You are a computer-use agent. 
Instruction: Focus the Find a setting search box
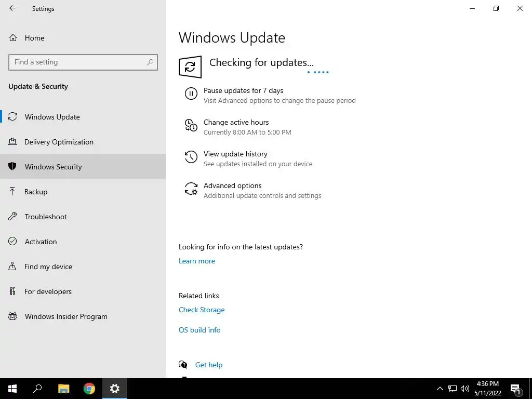tap(83, 62)
